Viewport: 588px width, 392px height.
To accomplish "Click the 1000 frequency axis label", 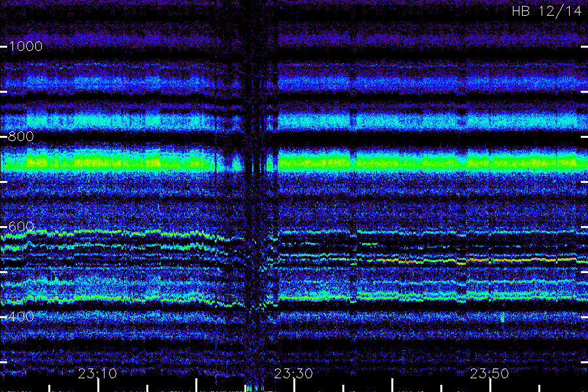I will (x=25, y=46).
